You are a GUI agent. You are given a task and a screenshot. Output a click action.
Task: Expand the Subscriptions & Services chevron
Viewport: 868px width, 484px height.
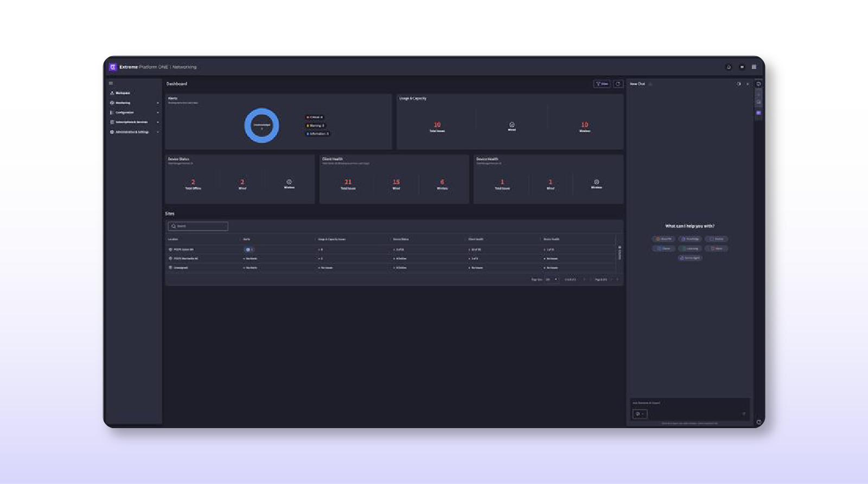(x=158, y=122)
